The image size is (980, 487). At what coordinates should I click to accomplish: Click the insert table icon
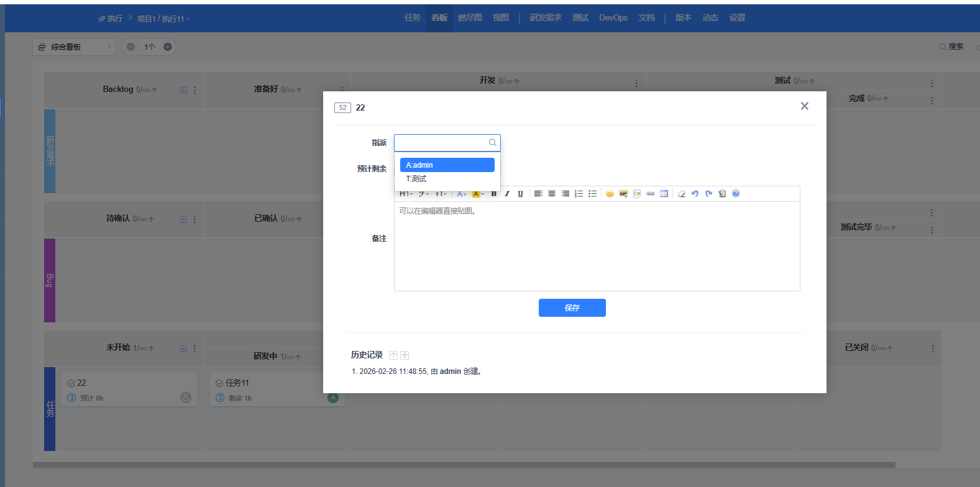click(664, 194)
